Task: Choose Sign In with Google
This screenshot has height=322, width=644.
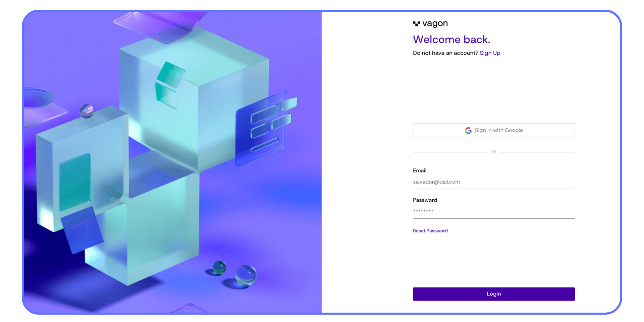Action: [x=494, y=131]
